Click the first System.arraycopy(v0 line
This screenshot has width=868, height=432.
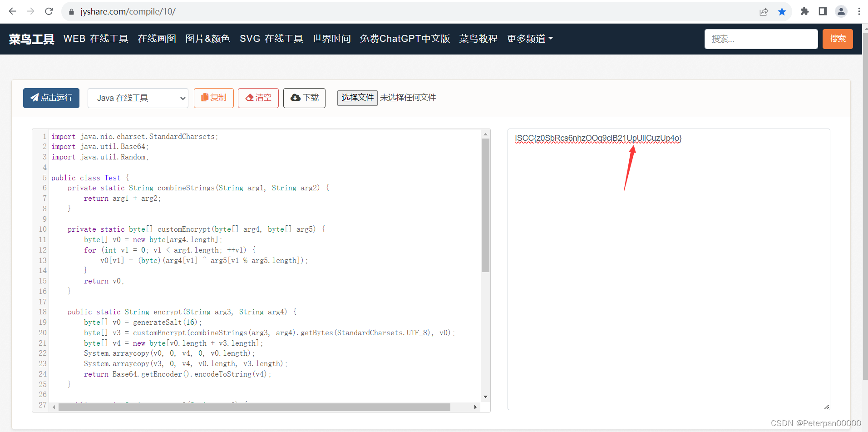tap(169, 353)
